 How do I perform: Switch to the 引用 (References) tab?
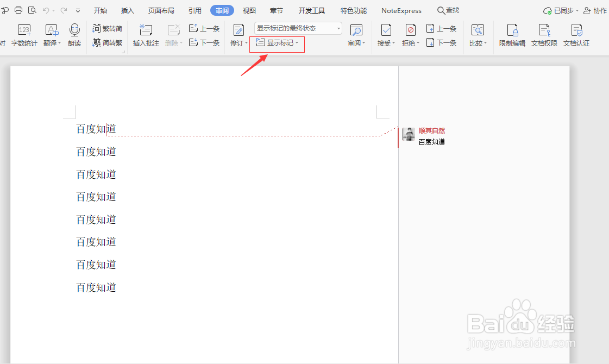[x=195, y=10]
